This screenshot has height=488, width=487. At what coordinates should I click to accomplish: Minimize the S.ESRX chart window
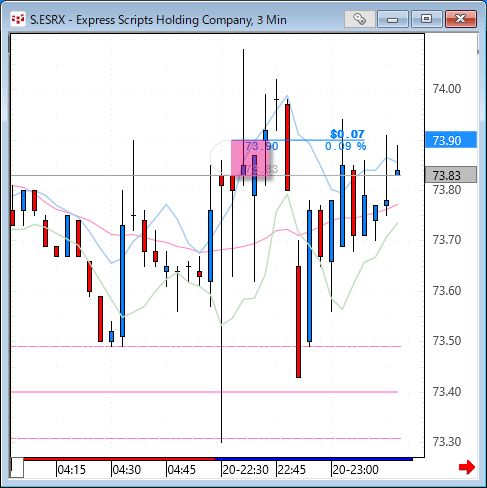(x=393, y=19)
